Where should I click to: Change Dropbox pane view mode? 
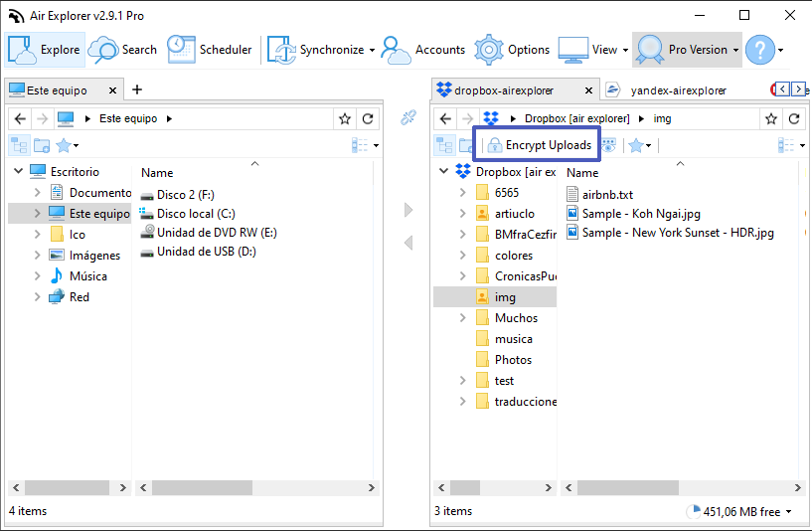pos(791,145)
